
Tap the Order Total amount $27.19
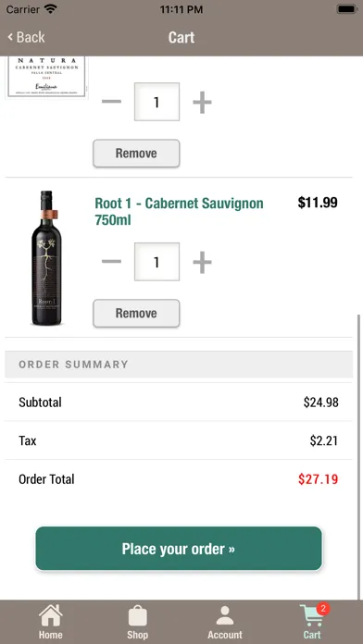(x=319, y=479)
